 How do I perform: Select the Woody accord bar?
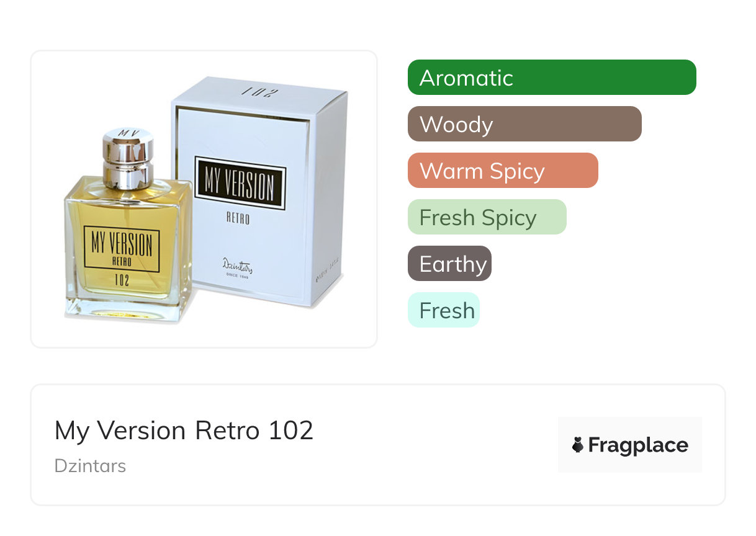tap(524, 124)
